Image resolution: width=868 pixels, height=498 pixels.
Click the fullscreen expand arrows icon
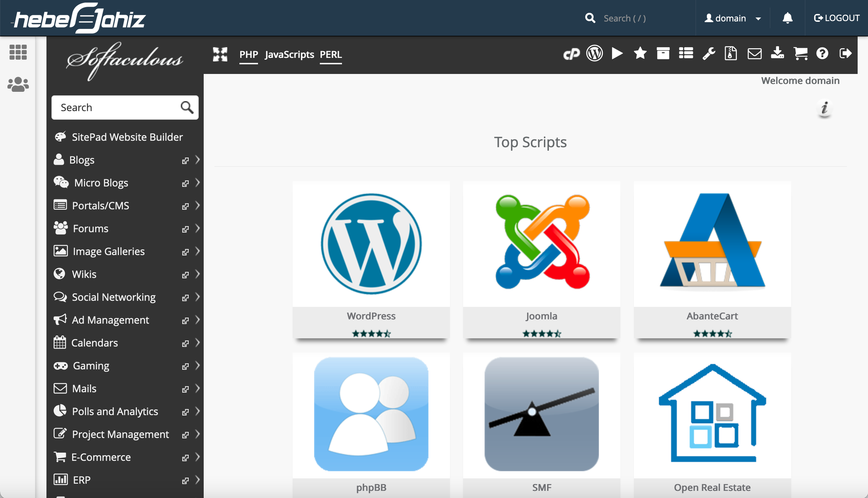coord(220,54)
